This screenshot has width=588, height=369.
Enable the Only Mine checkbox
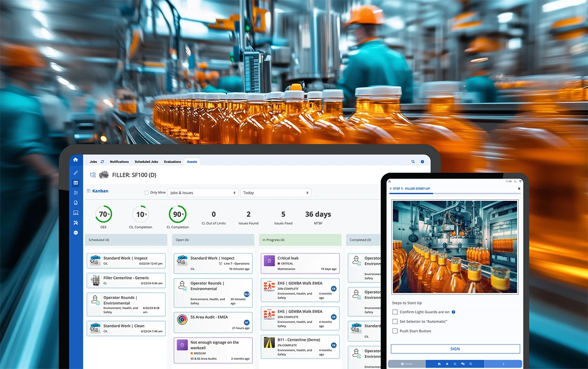(147, 193)
